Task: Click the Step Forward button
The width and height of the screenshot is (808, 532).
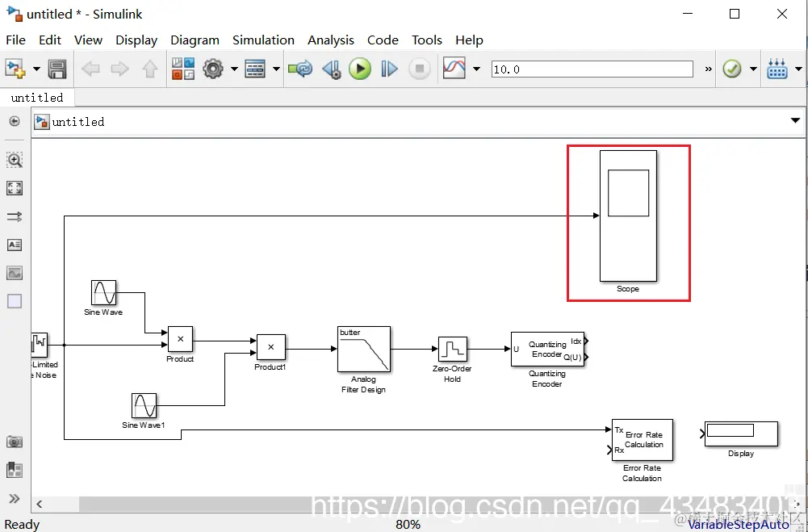Action: (x=389, y=69)
